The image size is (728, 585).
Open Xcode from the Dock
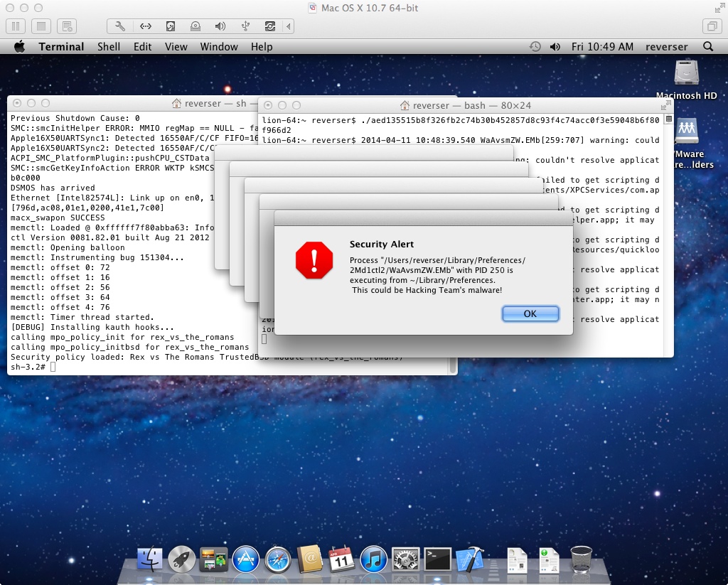469,559
